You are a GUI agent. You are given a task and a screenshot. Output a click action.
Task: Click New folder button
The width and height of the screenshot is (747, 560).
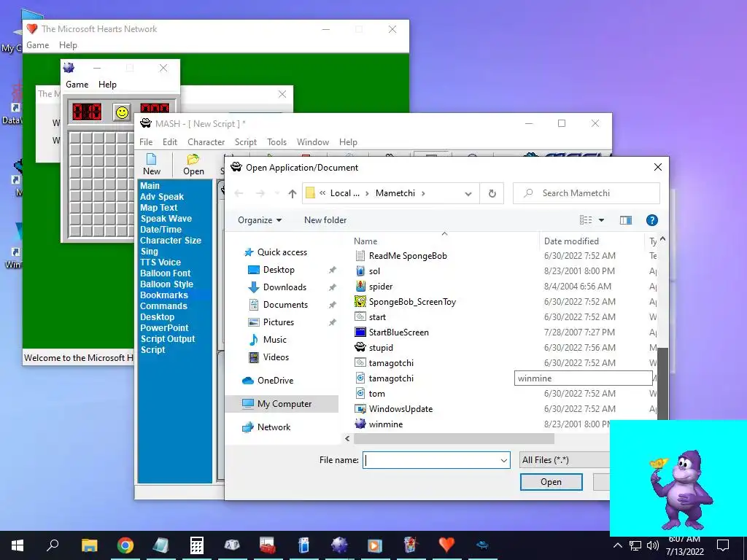(x=325, y=220)
